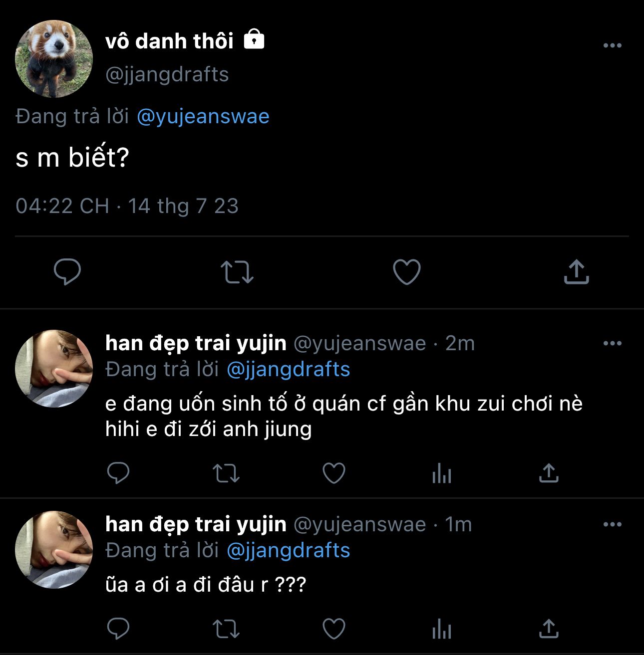This screenshot has width=644, height=655.
Task: View analytics for the 2m-old reply
Action: pos(442,473)
